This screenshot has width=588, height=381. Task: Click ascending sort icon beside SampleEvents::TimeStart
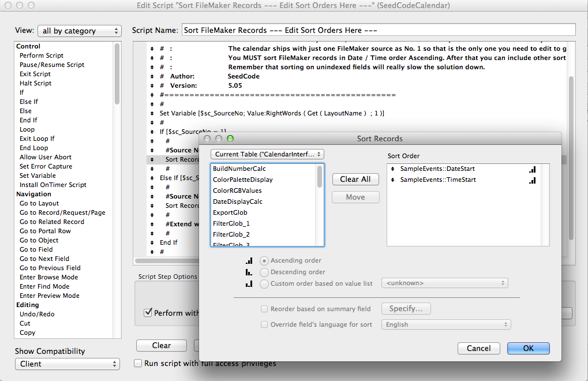[532, 180]
